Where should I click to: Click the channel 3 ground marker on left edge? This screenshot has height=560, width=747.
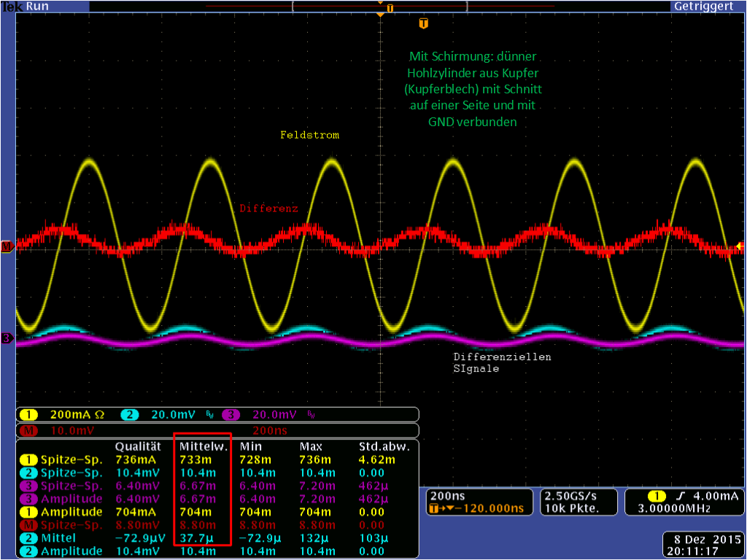point(7,338)
